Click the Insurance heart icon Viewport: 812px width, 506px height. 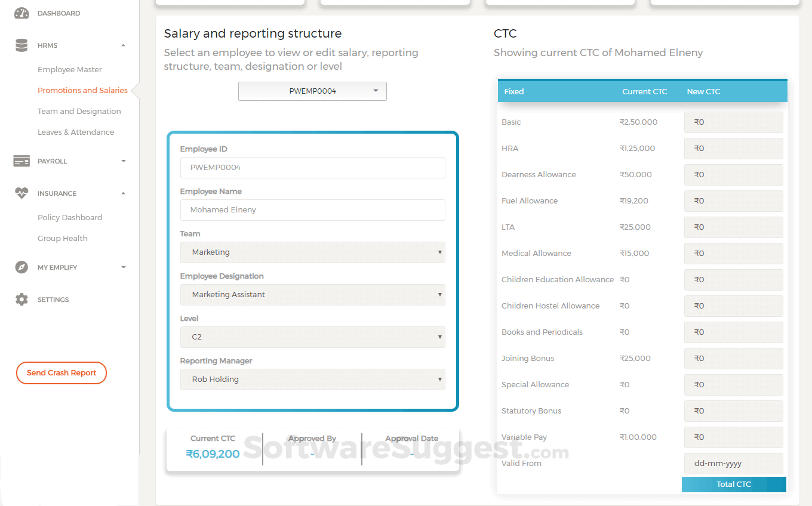coord(21,193)
